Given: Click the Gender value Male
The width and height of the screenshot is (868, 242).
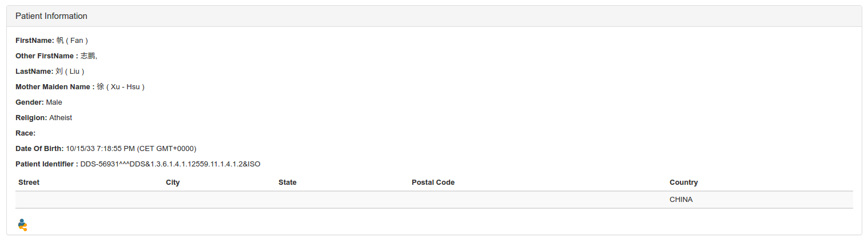Looking at the screenshot, I should (54, 102).
